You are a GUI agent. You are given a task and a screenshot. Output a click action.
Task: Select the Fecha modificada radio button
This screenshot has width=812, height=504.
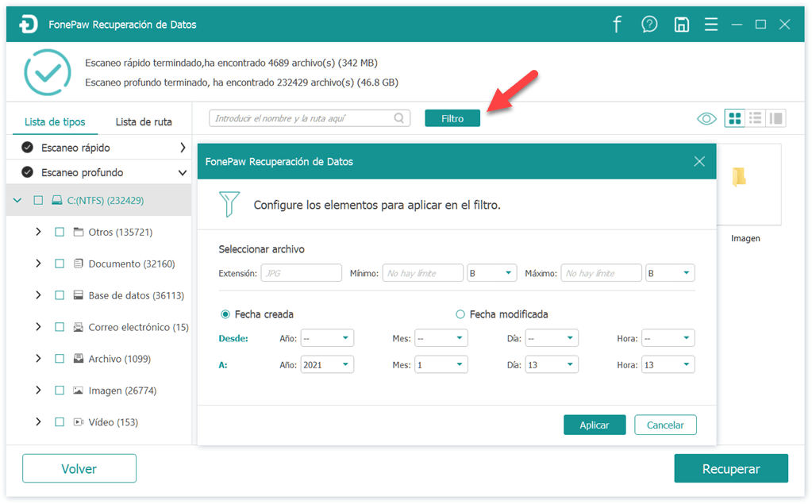[460, 314]
